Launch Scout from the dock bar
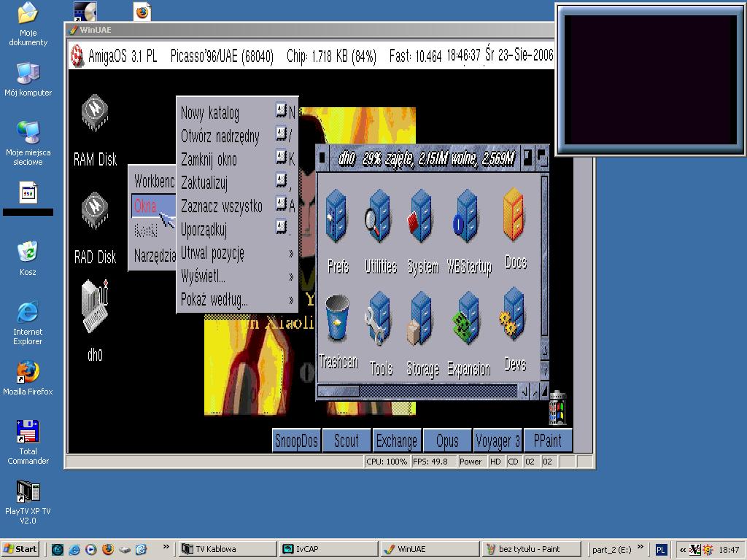Screen dimensions: 747x560 point(347,440)
